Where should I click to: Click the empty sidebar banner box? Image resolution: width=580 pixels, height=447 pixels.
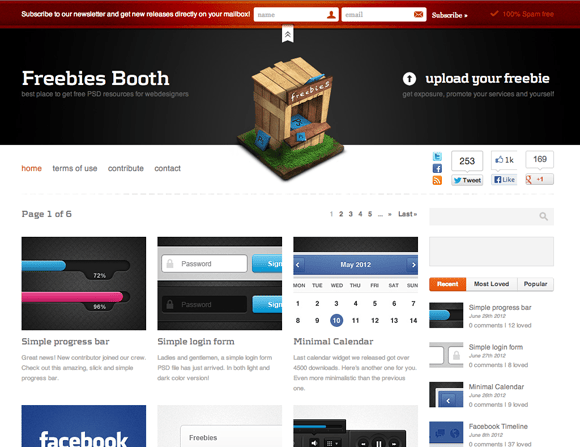point(491,252)
